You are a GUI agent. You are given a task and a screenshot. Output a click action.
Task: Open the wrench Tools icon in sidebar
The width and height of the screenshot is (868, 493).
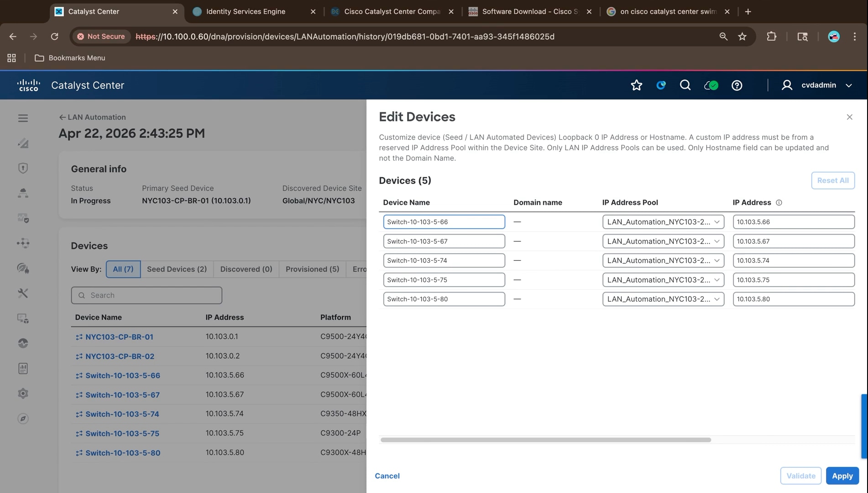coord(23,293)
